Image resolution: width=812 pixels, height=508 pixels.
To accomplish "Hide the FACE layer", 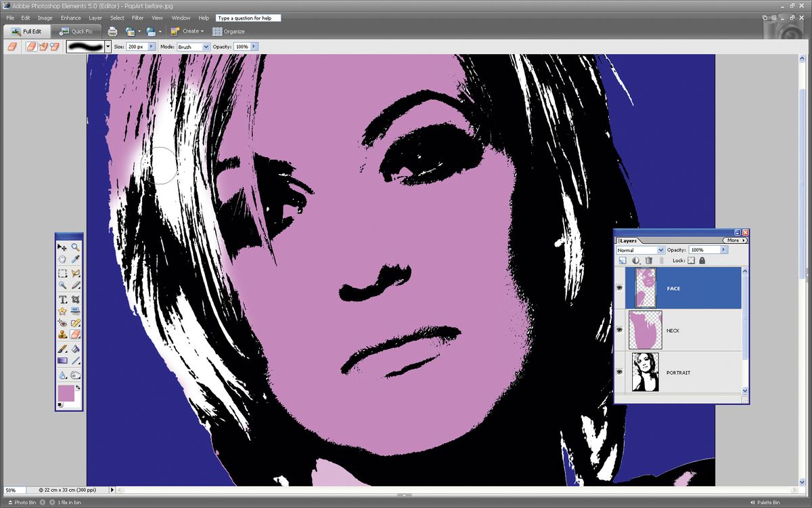I will [619, 288].
